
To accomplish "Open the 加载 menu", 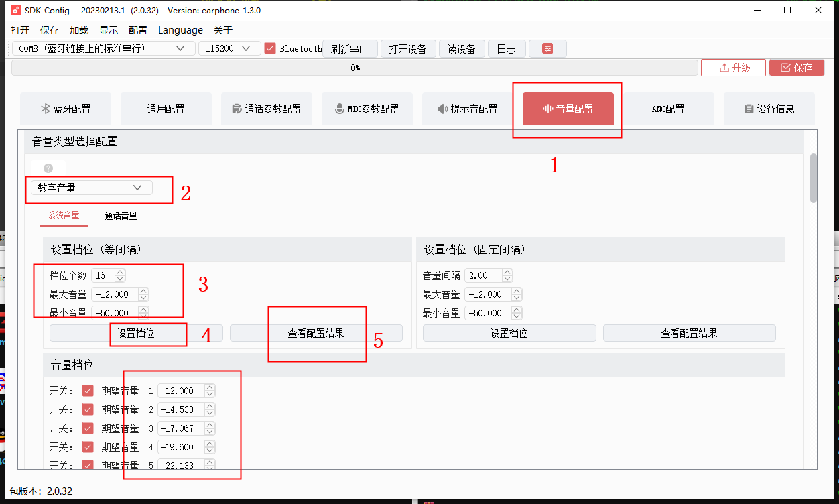I will pos(79,30).
